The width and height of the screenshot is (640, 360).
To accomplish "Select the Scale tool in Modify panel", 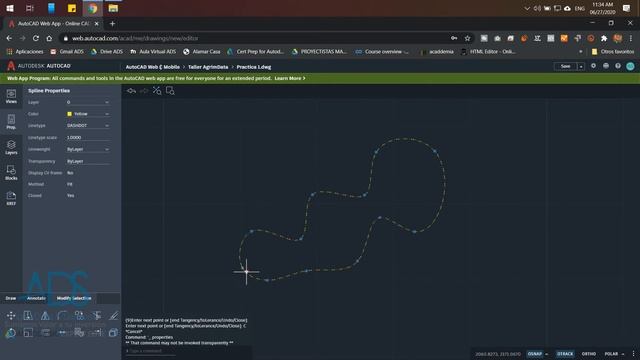I will coord(28,333).
